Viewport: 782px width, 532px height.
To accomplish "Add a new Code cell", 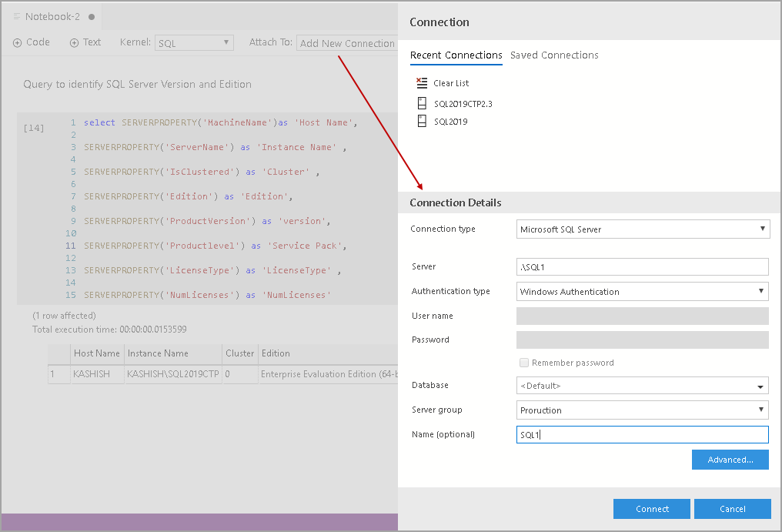I will point(32,43).
